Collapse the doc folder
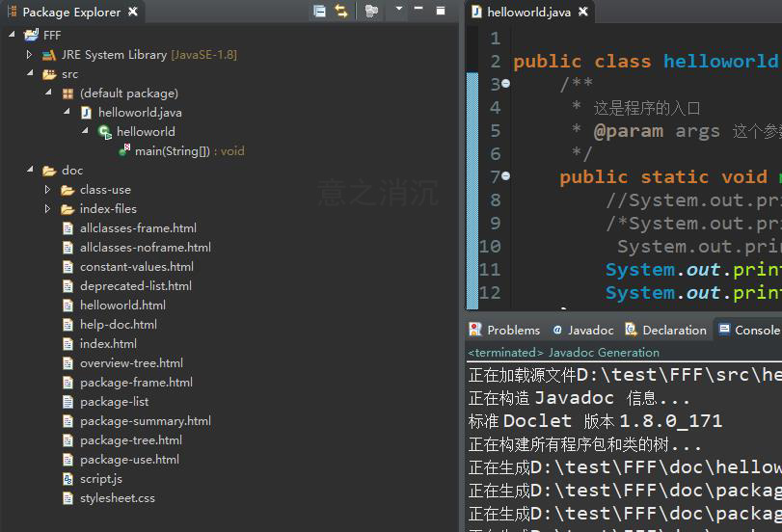782x532 pixels. [x=30, y=170]
